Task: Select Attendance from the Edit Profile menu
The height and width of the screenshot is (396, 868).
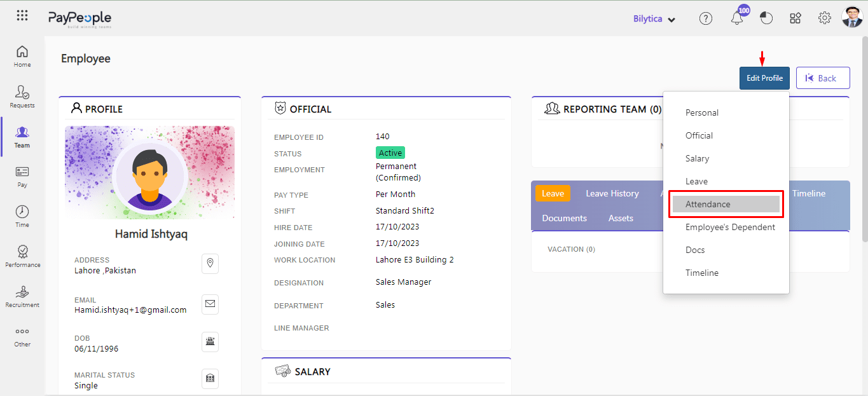Action: pos(726,204)
